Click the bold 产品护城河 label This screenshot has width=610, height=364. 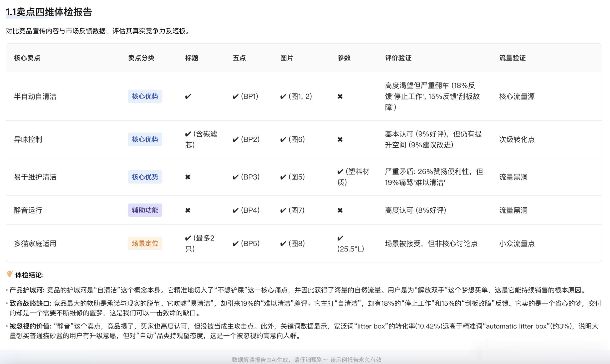(x=27, y=290)
